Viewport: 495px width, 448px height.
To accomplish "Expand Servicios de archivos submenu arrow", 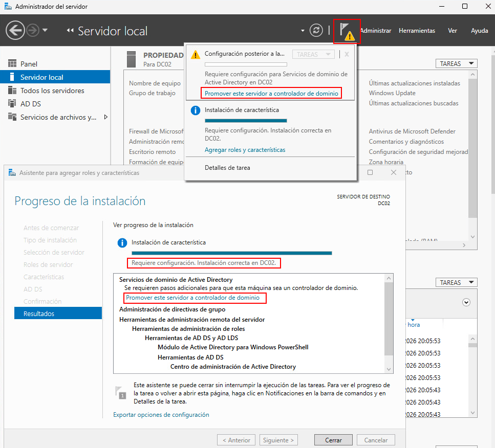I will click(x=106, y=117).
